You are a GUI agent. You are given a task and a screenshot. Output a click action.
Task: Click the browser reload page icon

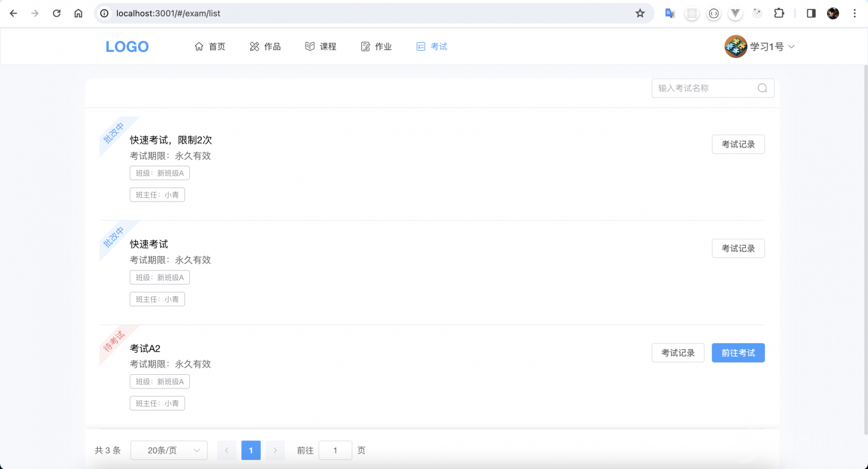coord(57,13)
